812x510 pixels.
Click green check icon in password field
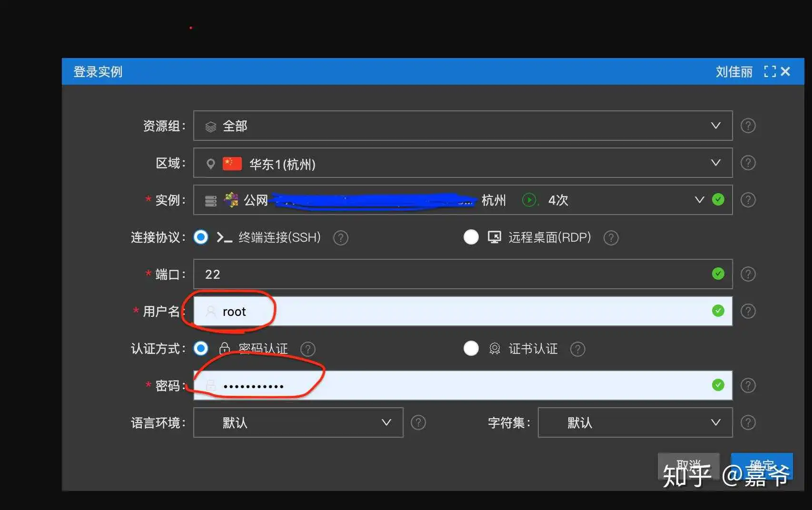pos(718,385)
